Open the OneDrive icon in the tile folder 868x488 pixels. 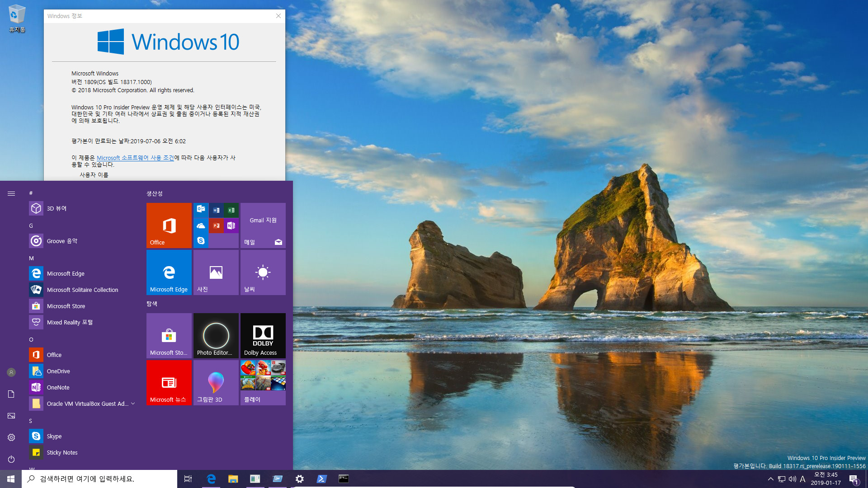(201, 225)
